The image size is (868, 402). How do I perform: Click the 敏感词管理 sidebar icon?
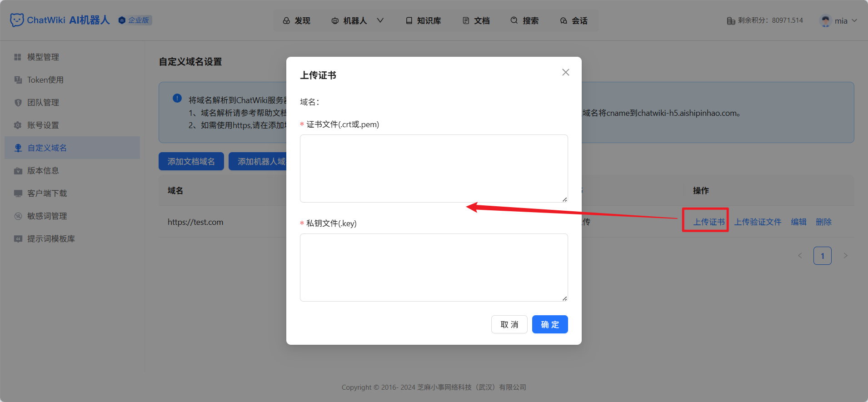click(18, 216)
